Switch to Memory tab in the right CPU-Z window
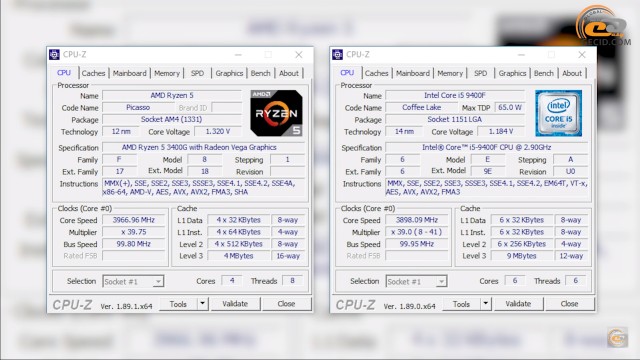Image resolution: width=640 pixels, height=360 pixels. point(450,73)
